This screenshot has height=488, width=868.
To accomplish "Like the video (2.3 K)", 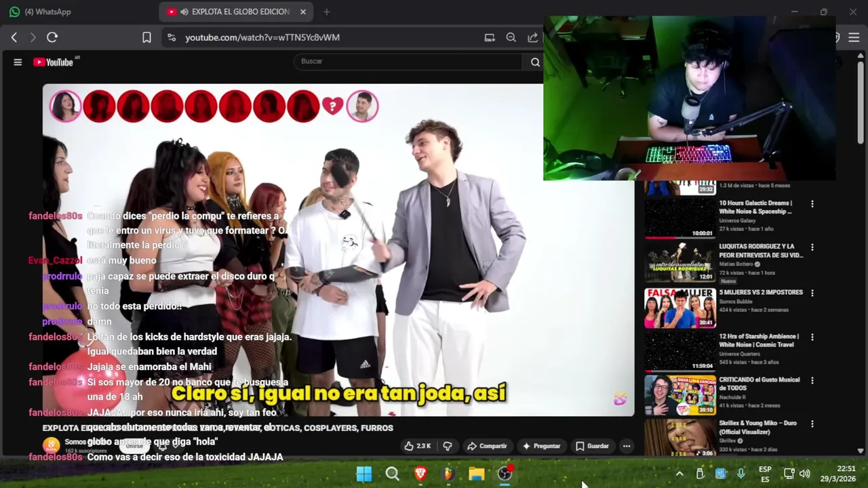I will 418,446.
